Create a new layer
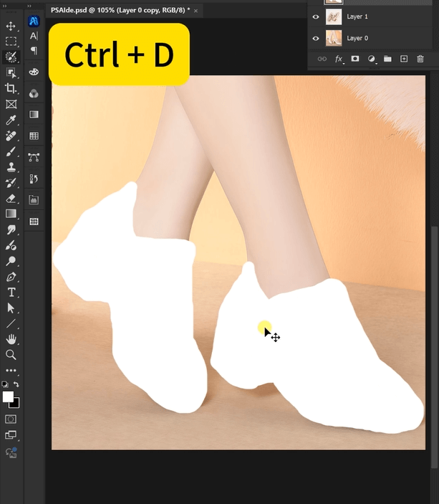Image resolution: width=439 pixels, height=504 pixels. tap(404, 59)
